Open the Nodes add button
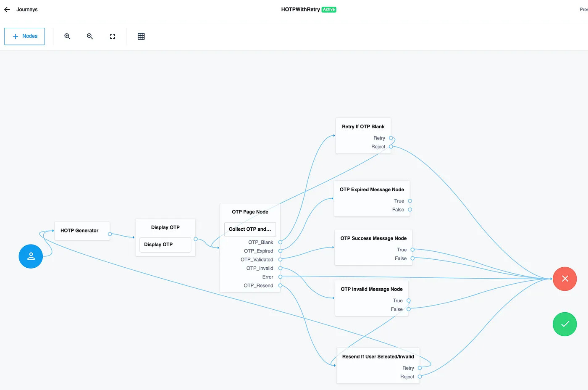This screenshot has height=390, width=588. pyautogui.click(x=25, y=37)
